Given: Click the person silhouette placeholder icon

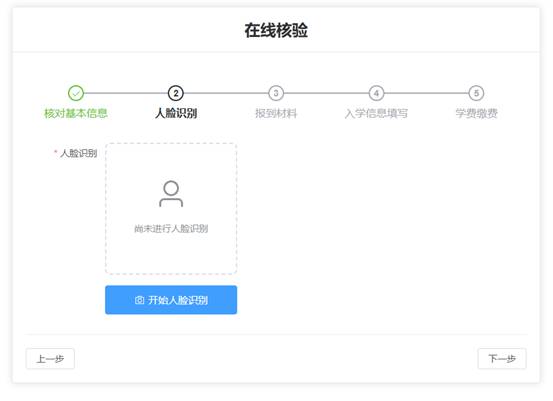Looking at the screenshot, I should tap(171, 193).
